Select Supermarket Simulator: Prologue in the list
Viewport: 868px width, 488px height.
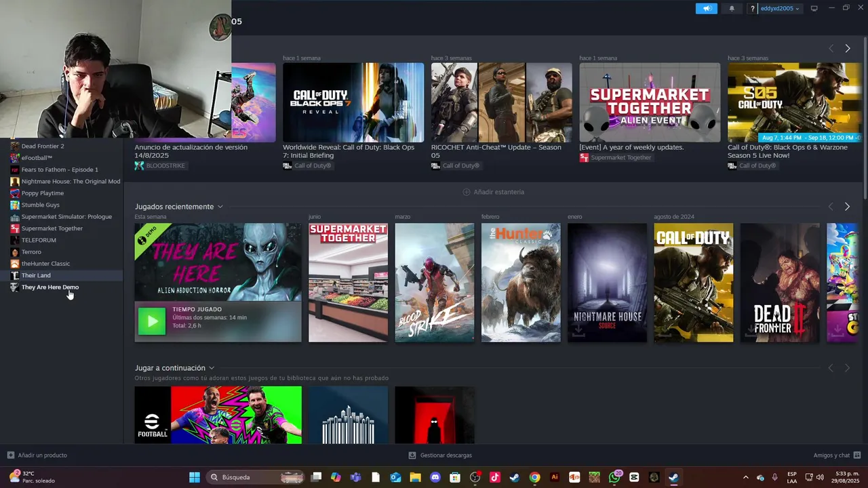[66, 217]
